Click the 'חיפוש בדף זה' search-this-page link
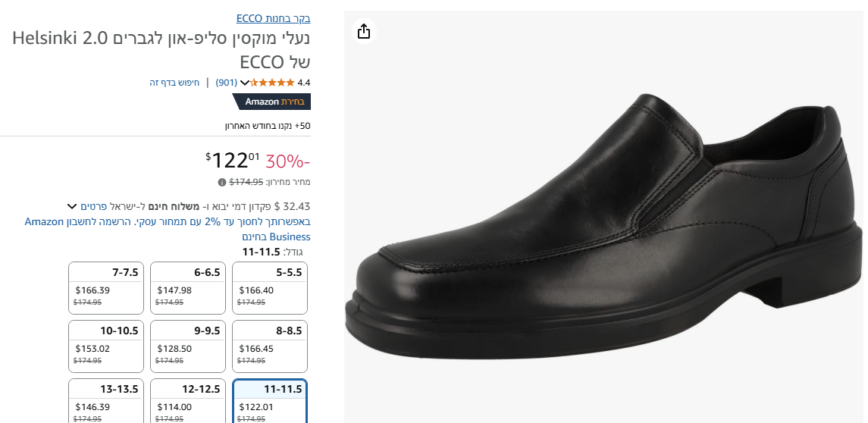This screenshot has width=868, height=423. click(174, 82)
